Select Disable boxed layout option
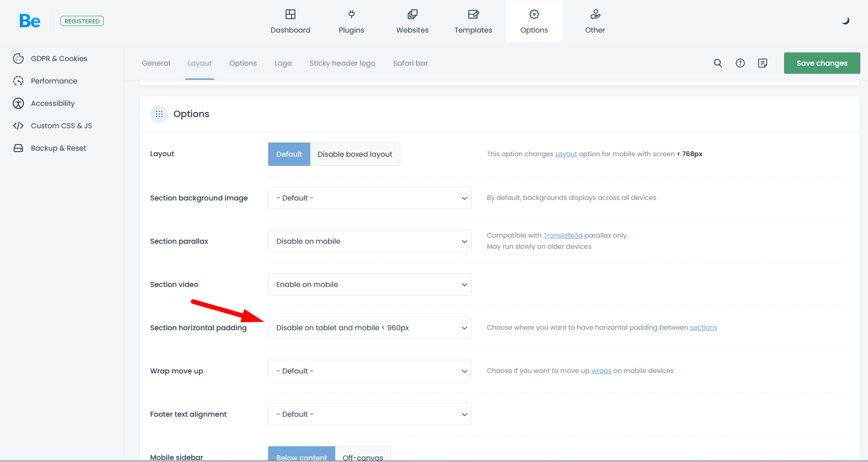 (355, 154)
